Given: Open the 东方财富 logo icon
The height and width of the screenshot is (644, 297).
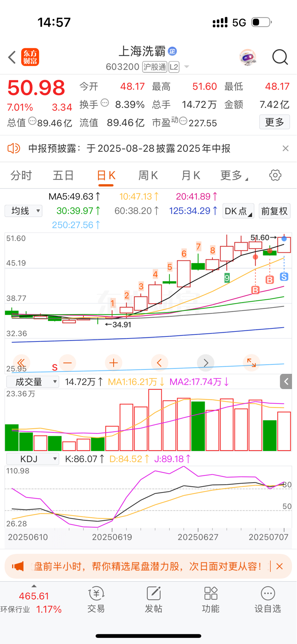Looking at the screenshot, I should coord(30,57).
